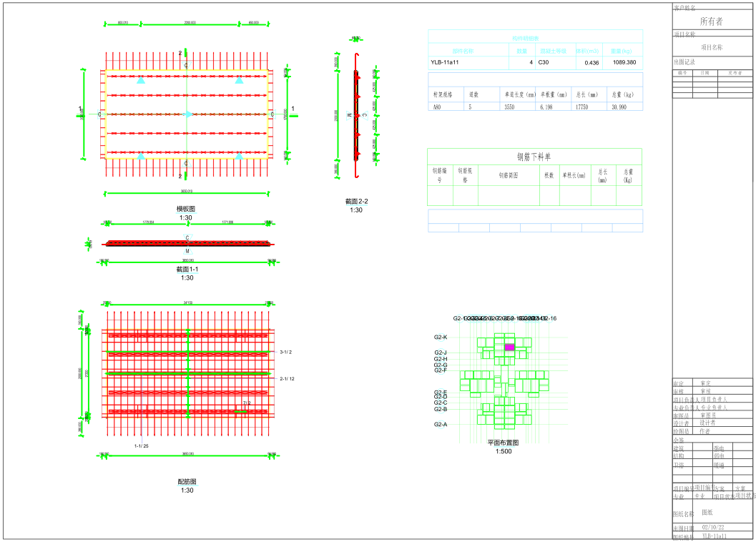Image resolution: width=756 pixels, height=542 pixels.
Task: Click the '会签' heading in title block
Action: (679, 440)
